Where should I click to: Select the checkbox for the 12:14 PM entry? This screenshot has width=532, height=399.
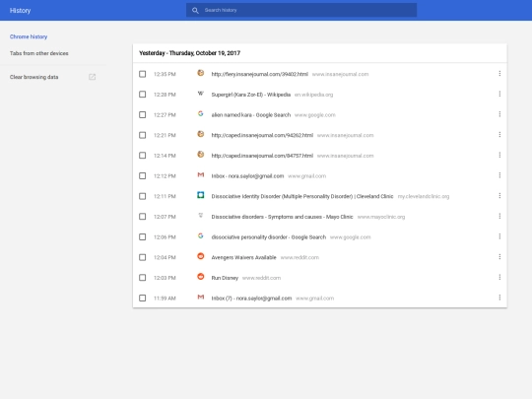(x=143, y=156)
